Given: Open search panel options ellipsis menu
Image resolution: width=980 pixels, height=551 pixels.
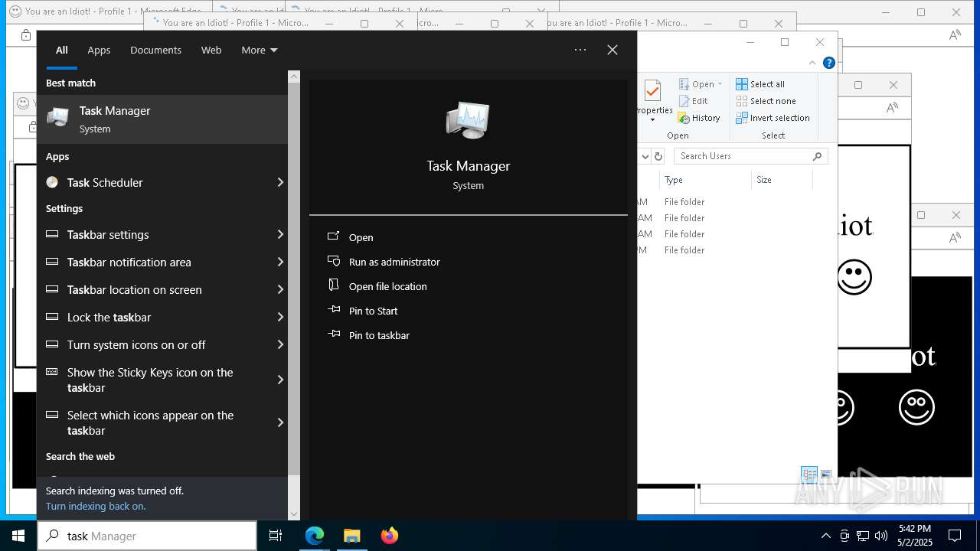Looking at the screenshot, I should click(x=580, y=50).
